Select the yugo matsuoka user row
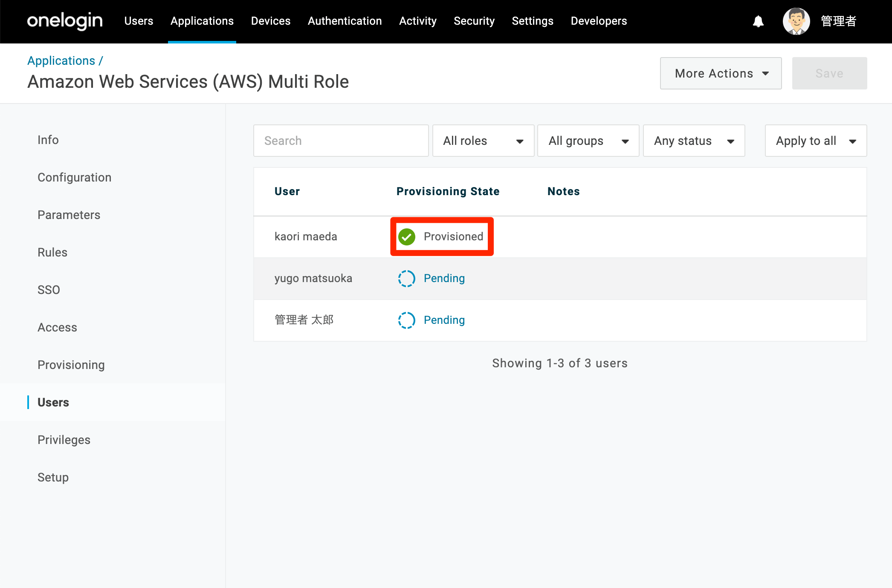Viewport: 892px width, 588px height. [x=560, y=279]
